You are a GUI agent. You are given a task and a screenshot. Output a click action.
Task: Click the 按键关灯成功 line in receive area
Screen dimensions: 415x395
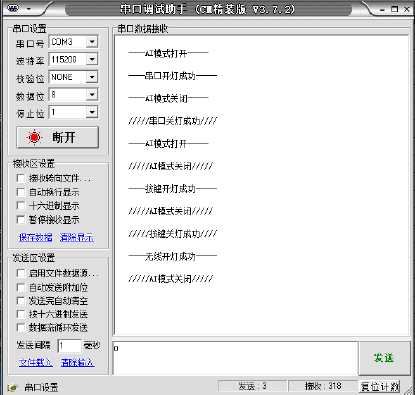[x=173, y=234]
